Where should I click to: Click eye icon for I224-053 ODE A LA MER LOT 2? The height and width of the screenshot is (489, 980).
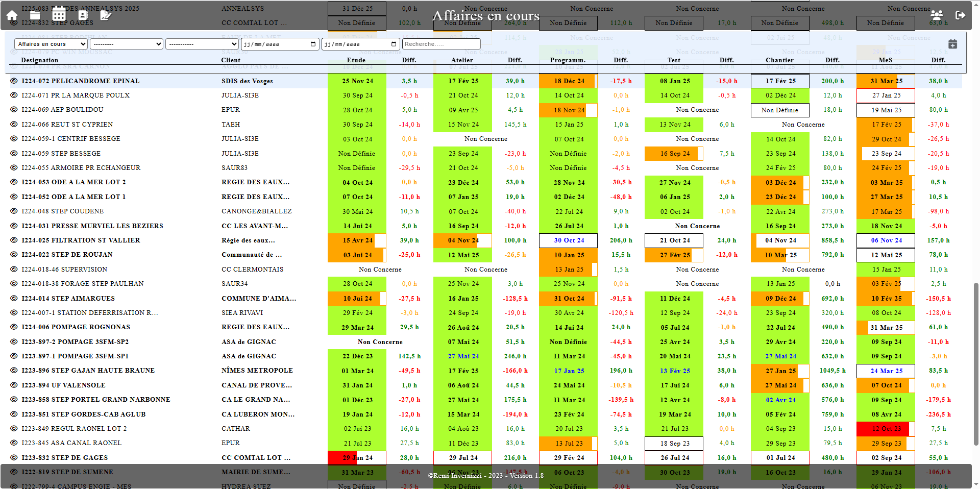[14, 182]
